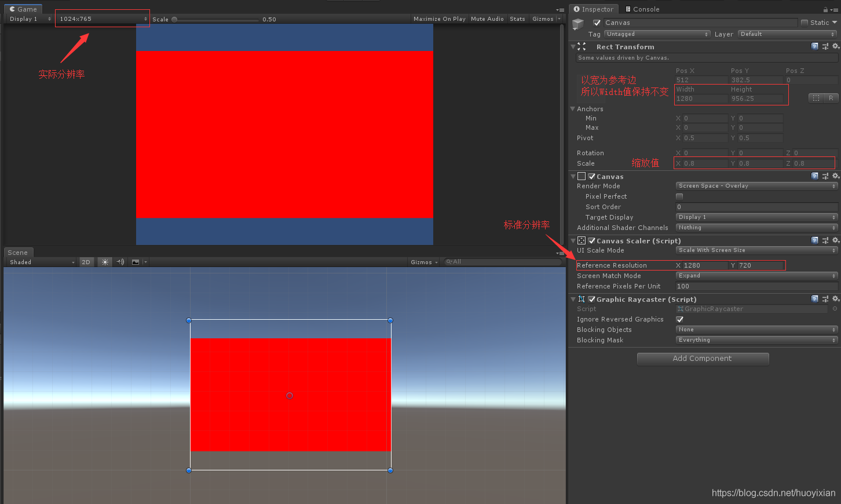Select the Scene tab
The height and width of the screenshot is (504, 841).
[17, 253]
